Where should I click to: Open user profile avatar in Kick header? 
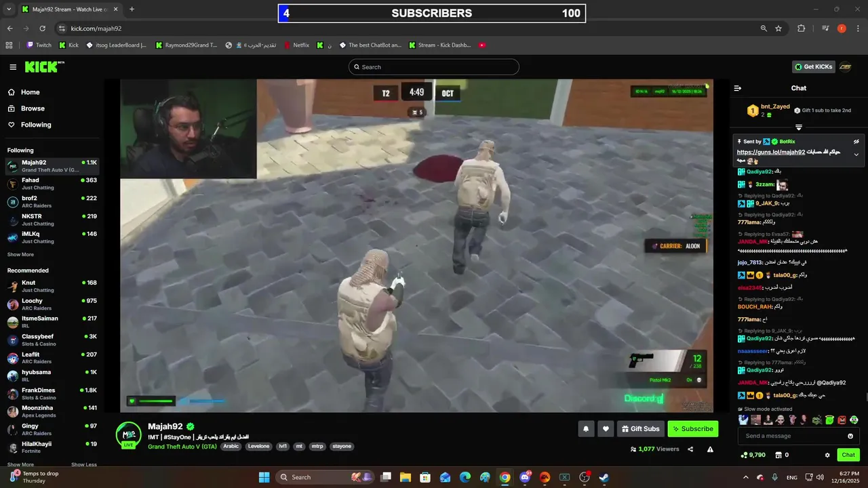pos(845,66)
